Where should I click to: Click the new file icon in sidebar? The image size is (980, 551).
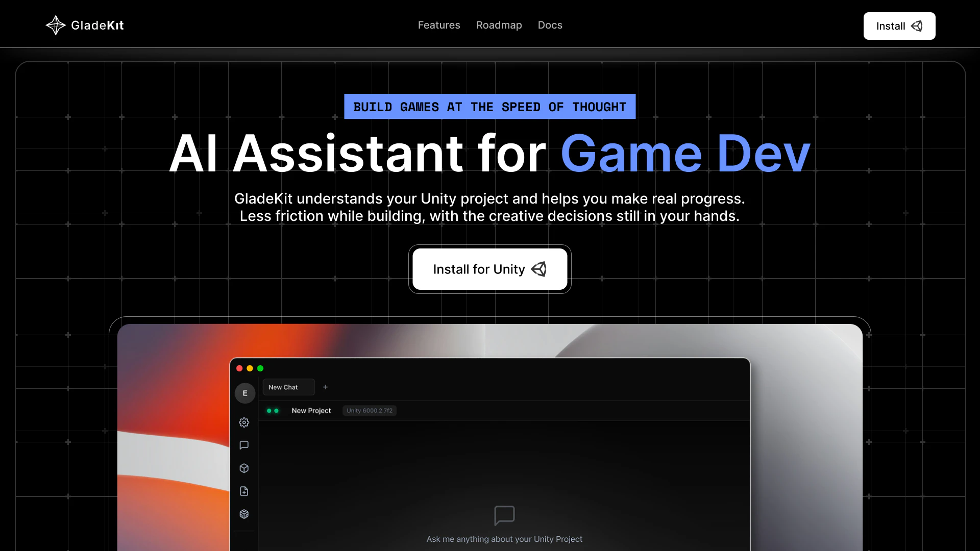pos(244,491)
